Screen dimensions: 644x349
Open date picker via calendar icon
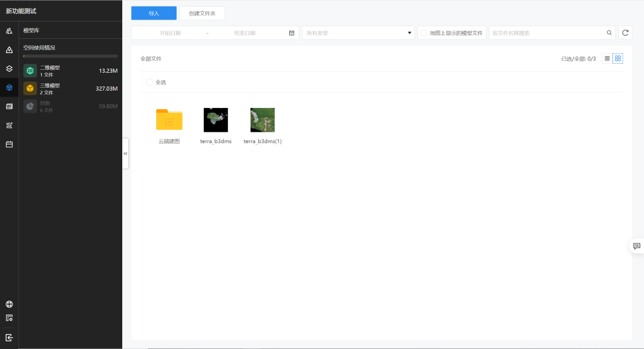(x=292, y=33)
